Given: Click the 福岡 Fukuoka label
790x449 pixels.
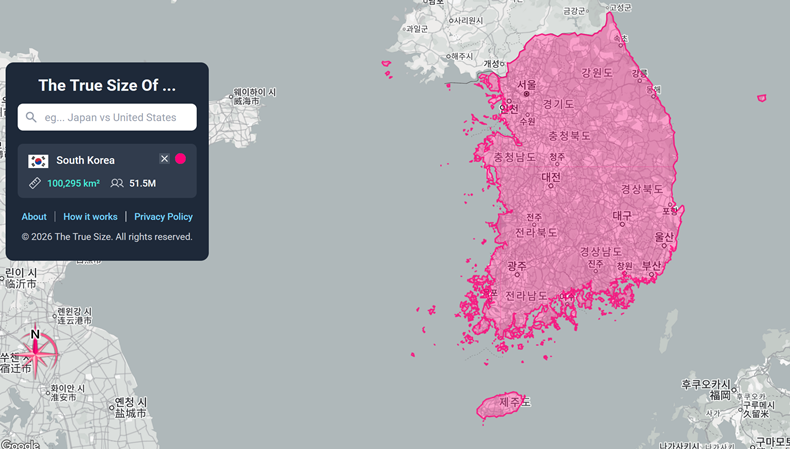Looking at the screenshot, I should pos(720,395).
